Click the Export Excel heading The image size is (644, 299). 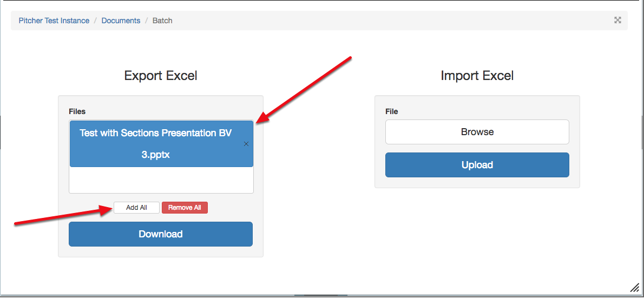pos(161,76)
